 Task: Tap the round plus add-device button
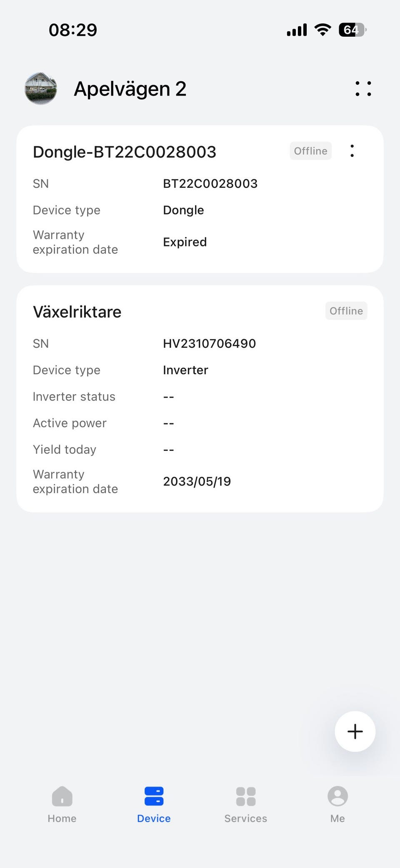pyautogui.click(x=355, y=731)
